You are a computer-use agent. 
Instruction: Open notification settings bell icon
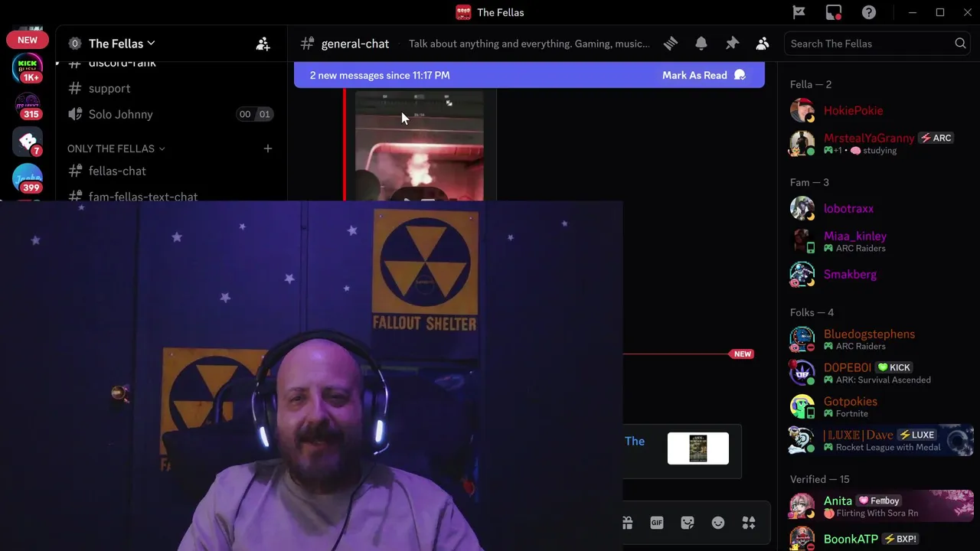click(701, 44)
